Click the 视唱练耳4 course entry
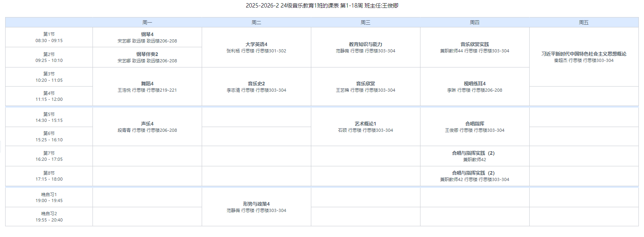 coord(474,87)
